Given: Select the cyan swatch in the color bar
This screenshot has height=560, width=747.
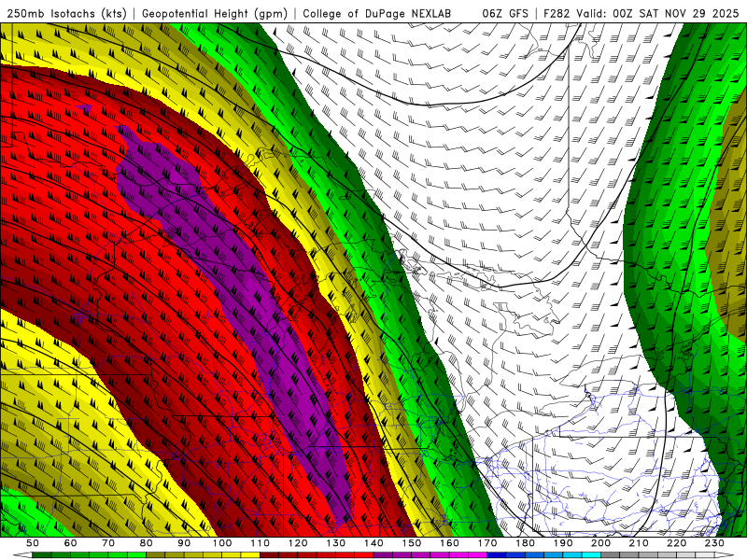Looking at the screenshot, I should (591, 555).
